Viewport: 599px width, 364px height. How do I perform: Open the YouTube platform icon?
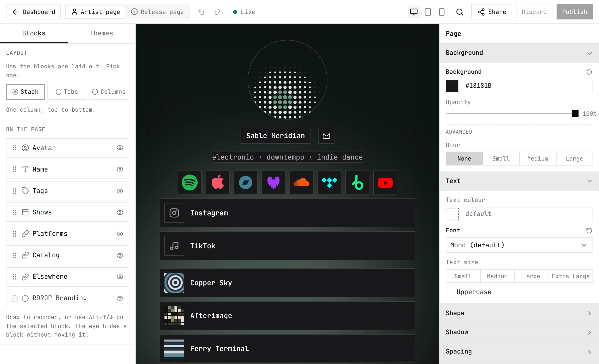pos(385,182)
